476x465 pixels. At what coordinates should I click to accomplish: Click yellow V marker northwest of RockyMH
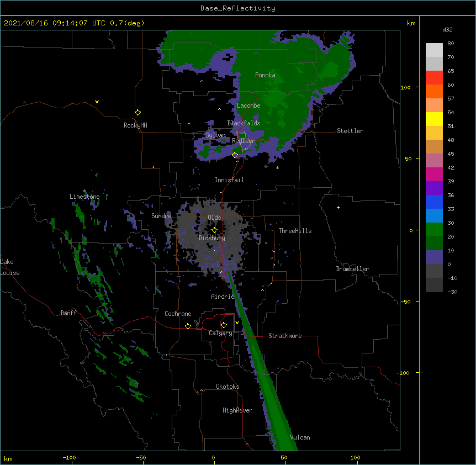(97, 102)
